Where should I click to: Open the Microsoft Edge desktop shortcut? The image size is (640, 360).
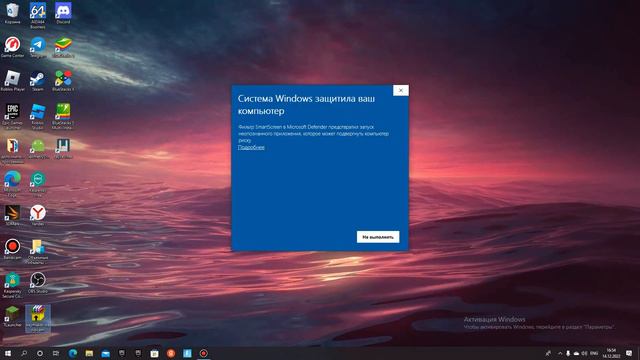click(x=12, y=184)
